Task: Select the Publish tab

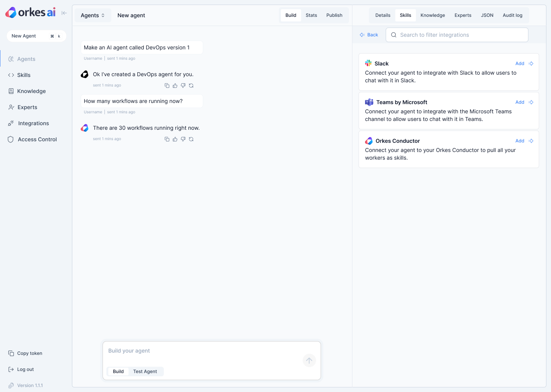Action: (x=334, y=15)
